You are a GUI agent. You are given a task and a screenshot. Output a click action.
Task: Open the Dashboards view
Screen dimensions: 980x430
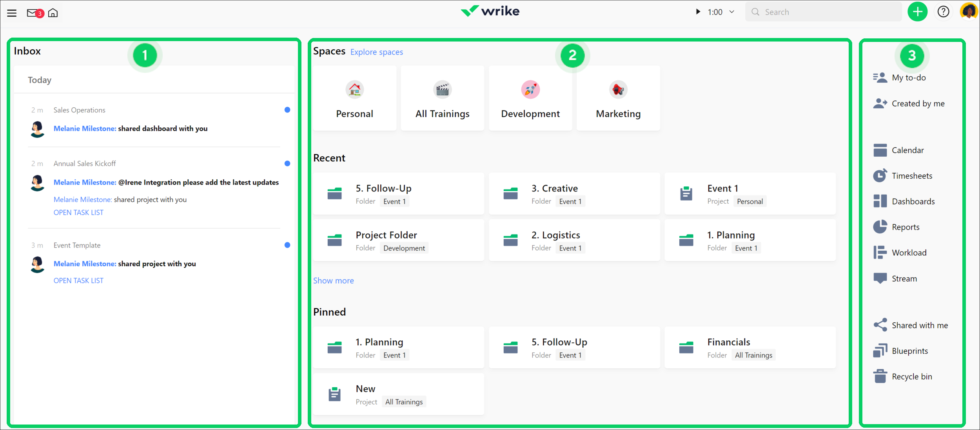(913, 201)
